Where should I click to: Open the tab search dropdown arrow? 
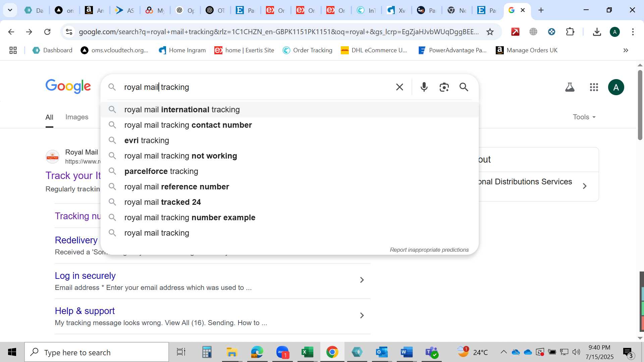(x=10, y=10)
